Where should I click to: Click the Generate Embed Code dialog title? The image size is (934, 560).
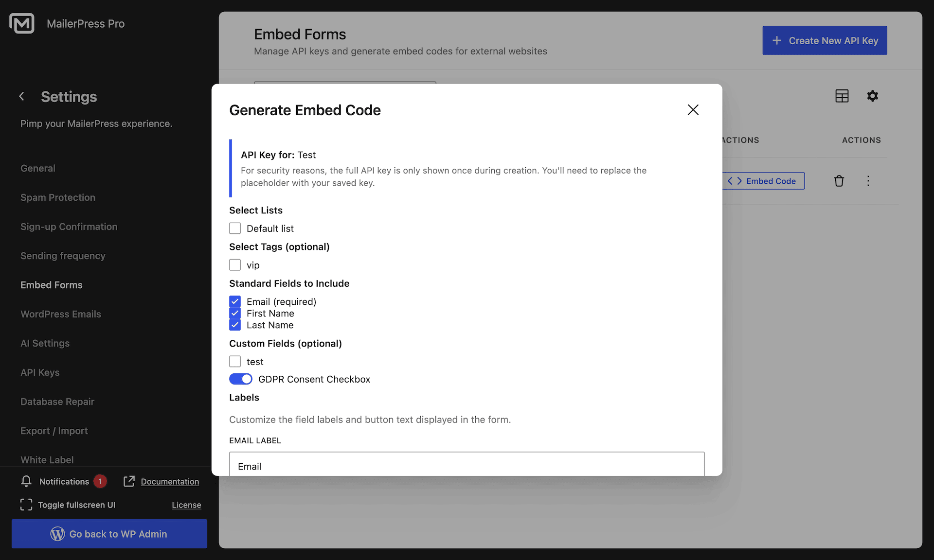point(305,110)
